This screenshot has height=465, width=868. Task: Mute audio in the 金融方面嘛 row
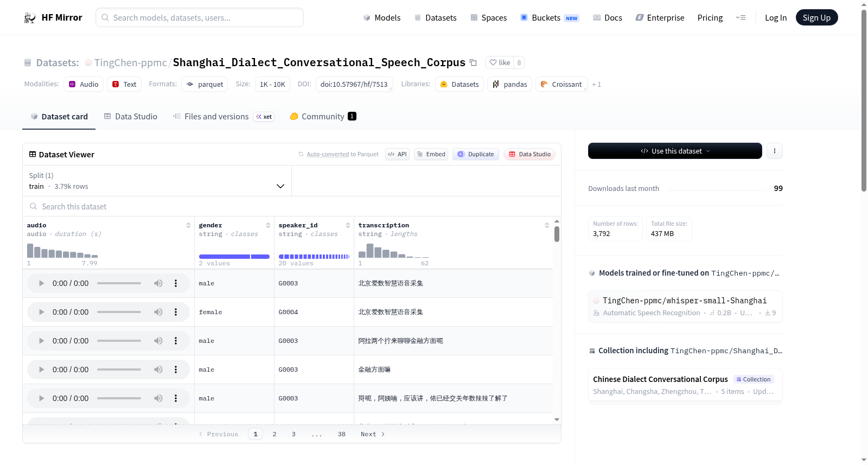click(158, 370)
